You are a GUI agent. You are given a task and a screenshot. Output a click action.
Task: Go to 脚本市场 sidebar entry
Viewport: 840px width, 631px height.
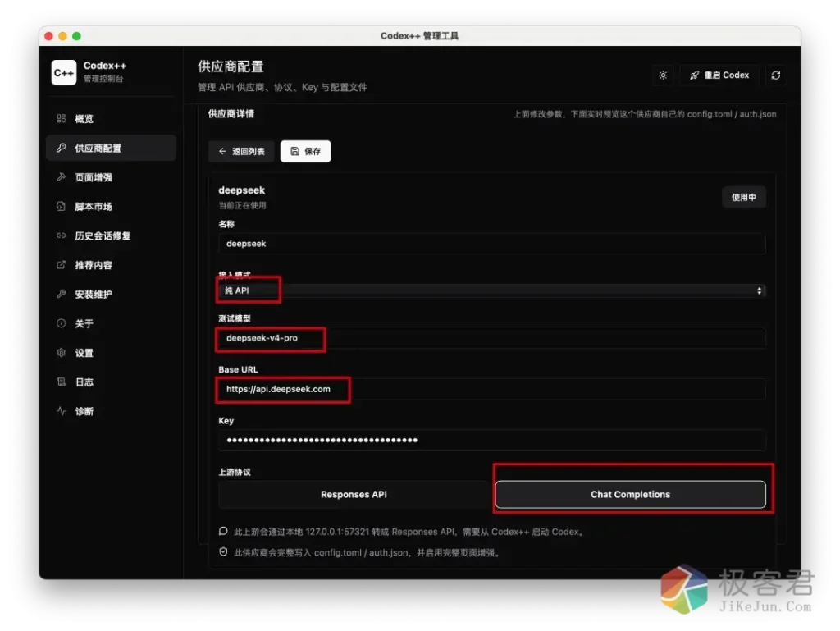coord(111,206)
